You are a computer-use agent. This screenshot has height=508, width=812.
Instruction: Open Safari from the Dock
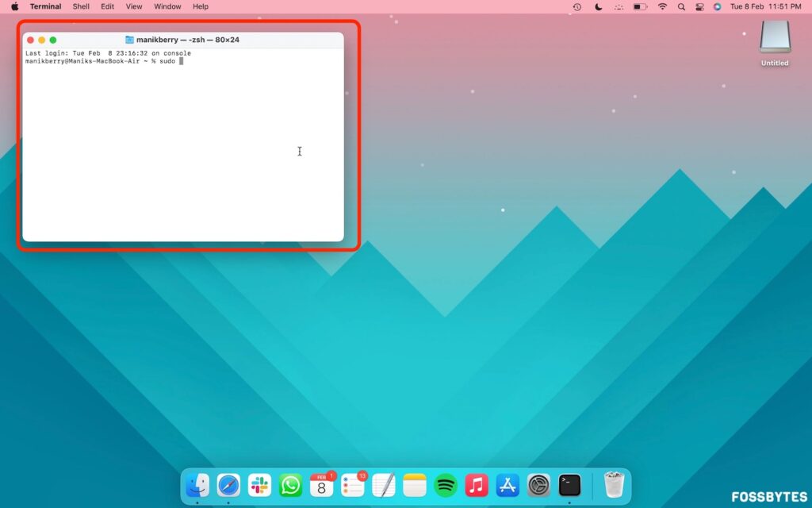coord(228,485)
